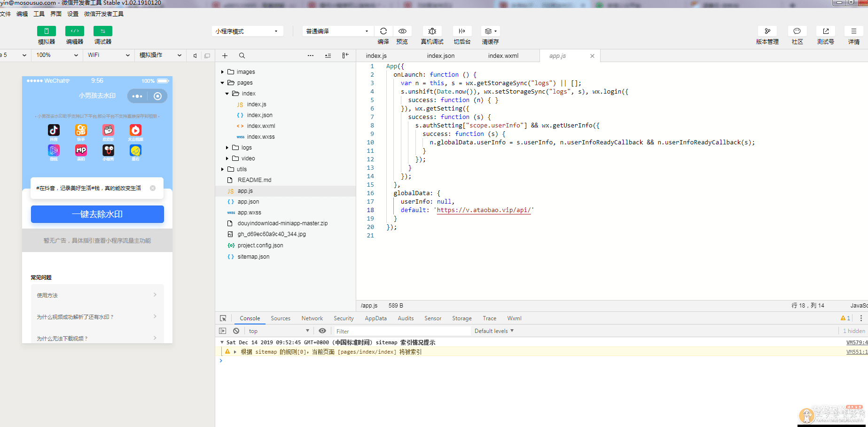Toggle the debugger panel button

[102, 31]
